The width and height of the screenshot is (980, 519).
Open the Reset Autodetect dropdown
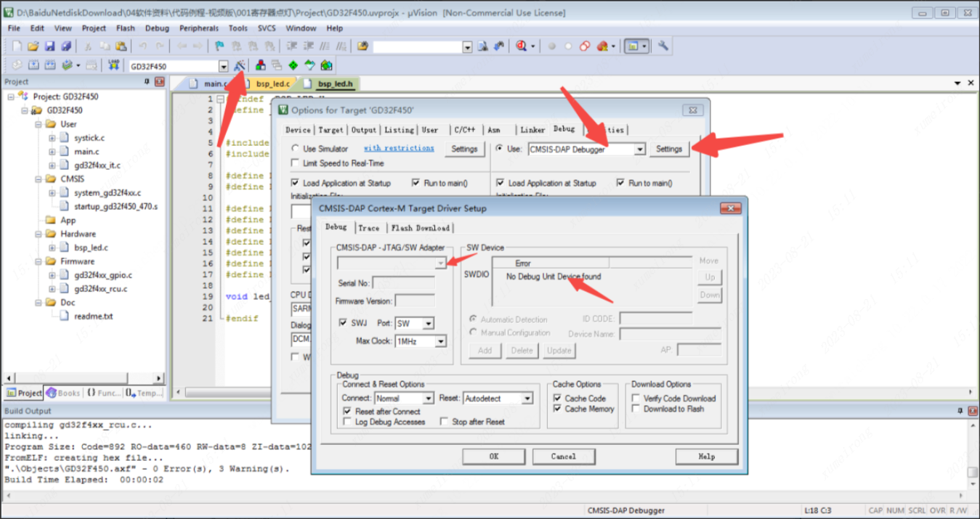pos(527,399)
